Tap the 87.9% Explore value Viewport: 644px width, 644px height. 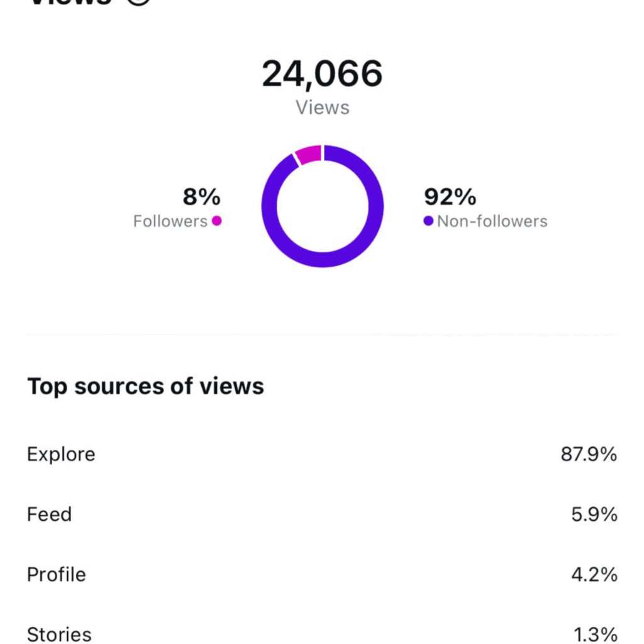(589, 454)
